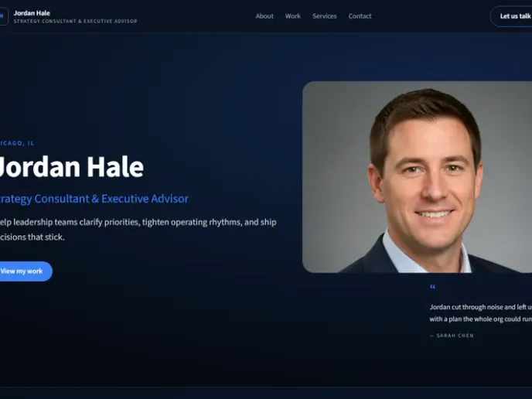Viewport: 532px width, 399px height.
Task: Click the Let us talk button
Action: [511, 16]
